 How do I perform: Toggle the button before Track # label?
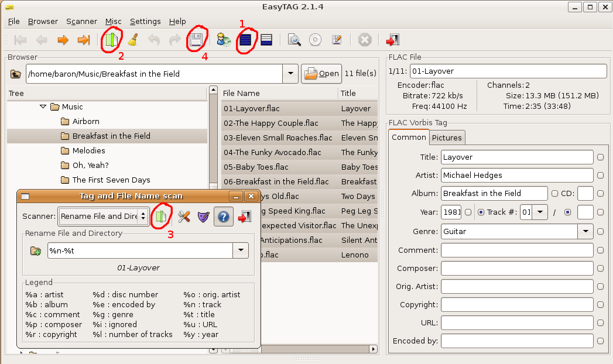tap(481, 212)
